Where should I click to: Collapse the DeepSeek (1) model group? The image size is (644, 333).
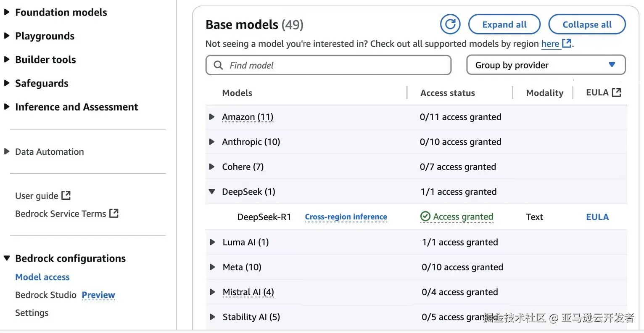pyautogui.click(x=212, y=192)
